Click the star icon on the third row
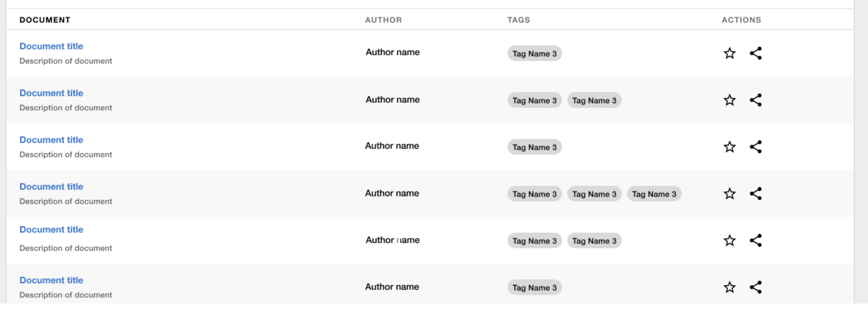Image resolution: width=868 pixels, height=317 pixels. click(729, 147)
